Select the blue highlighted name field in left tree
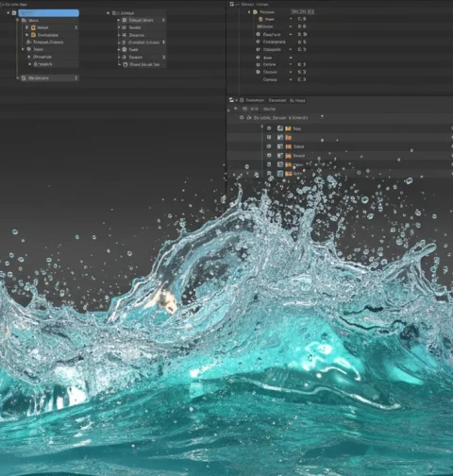 (48, 13)
